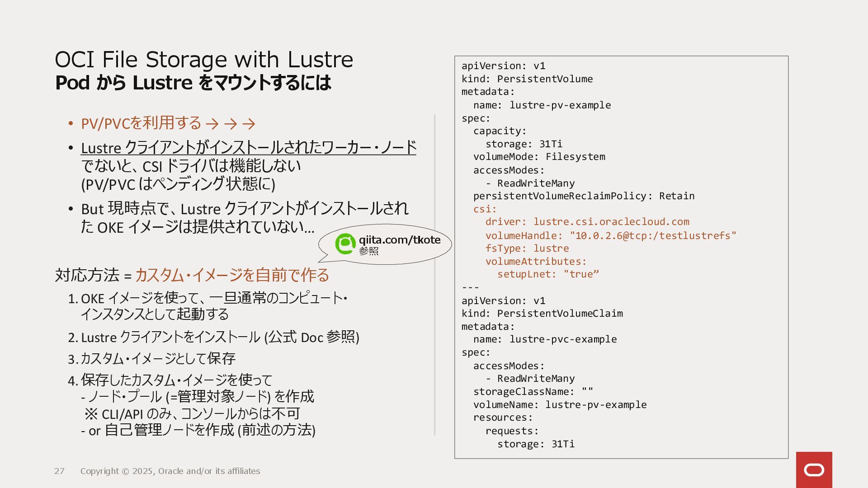Click the kind: PersistentVolumeClaim line
This screenshot has height=488, width=868.
542,314
